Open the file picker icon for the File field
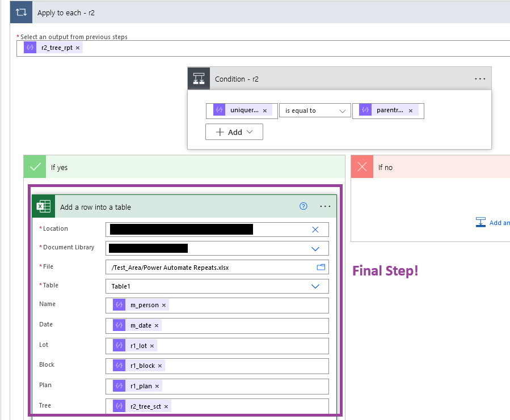 pyautogui.click(x=320, y=266)
